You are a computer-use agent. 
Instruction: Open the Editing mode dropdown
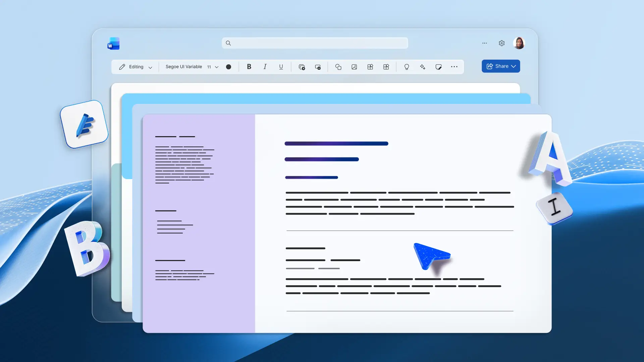click(136, 67)
